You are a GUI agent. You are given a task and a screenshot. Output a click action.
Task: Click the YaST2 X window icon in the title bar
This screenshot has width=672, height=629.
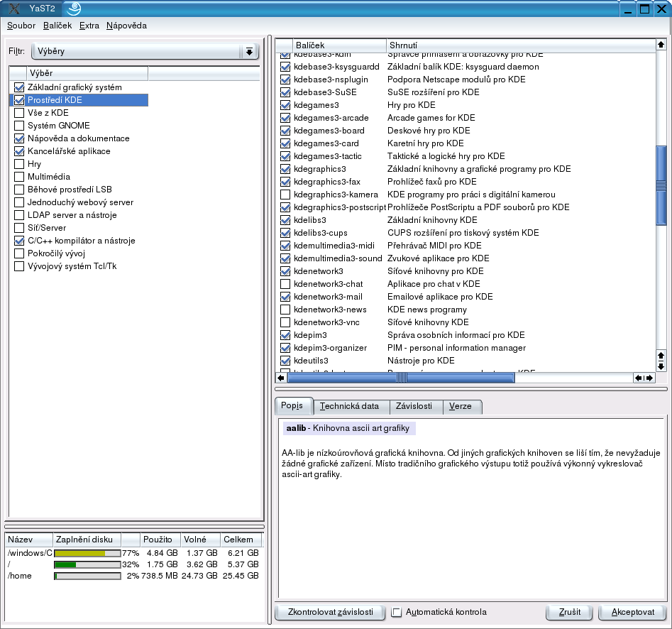click(14, 8)
